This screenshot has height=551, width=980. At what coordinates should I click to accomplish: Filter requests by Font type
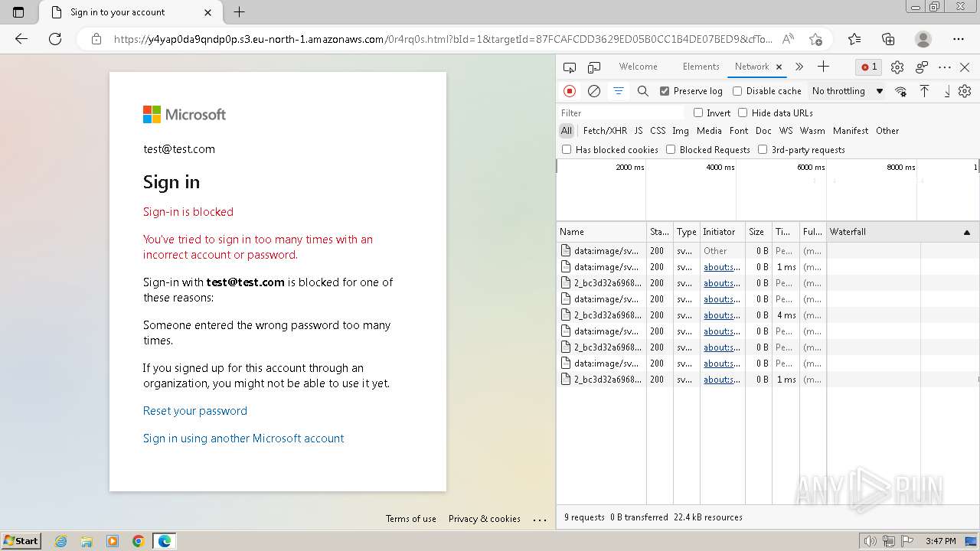tap(739, 131)
